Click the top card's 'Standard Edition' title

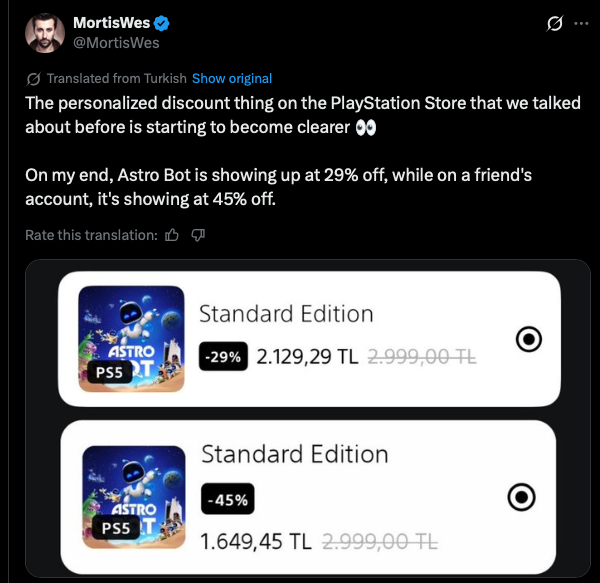(286, 313)
